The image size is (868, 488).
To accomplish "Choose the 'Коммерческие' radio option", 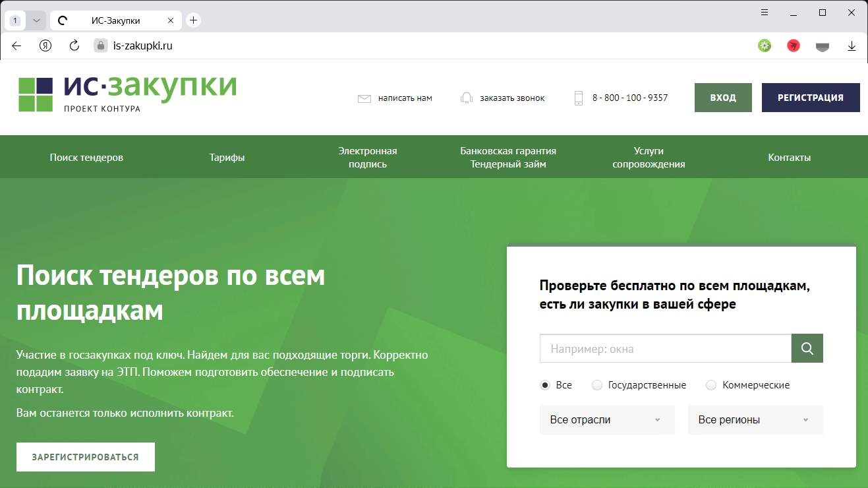I will 711,385.
